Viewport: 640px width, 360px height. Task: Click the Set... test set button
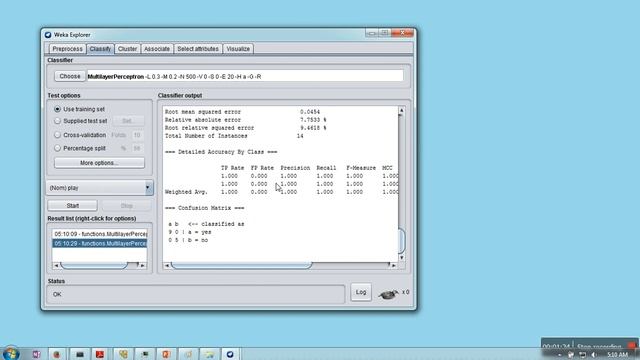pos(127,121)
